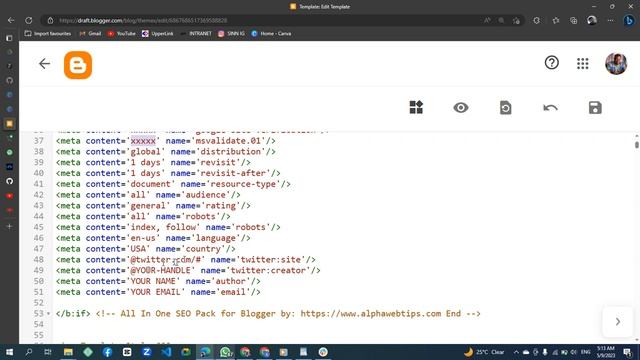This screenshot has width=640, height=360.
Task: Click 'YOUR NAME' on line 50
Action: pos(153,281)
